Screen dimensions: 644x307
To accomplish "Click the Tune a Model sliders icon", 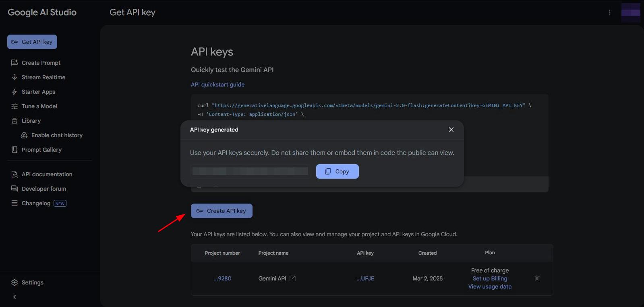I will pos(14,106).
